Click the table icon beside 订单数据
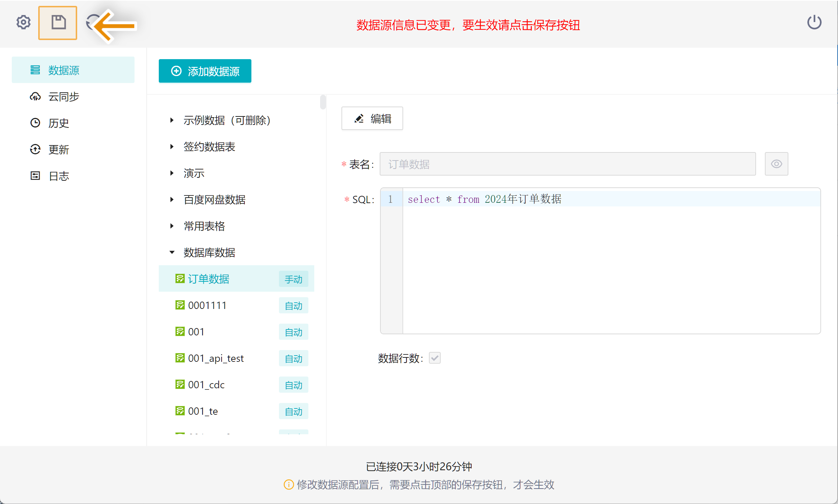This screenshot has width=838, height=504. pyautogui.click(x=180, y=278)
